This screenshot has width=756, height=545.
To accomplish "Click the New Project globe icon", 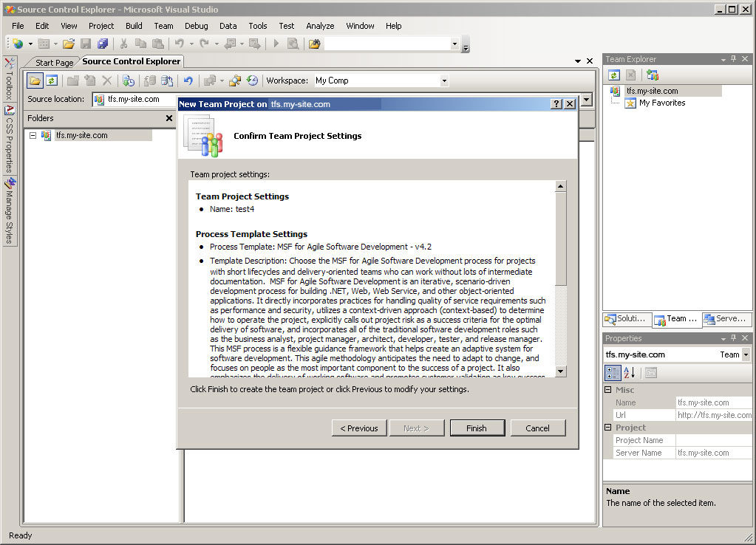I will (x=18, y=44).
